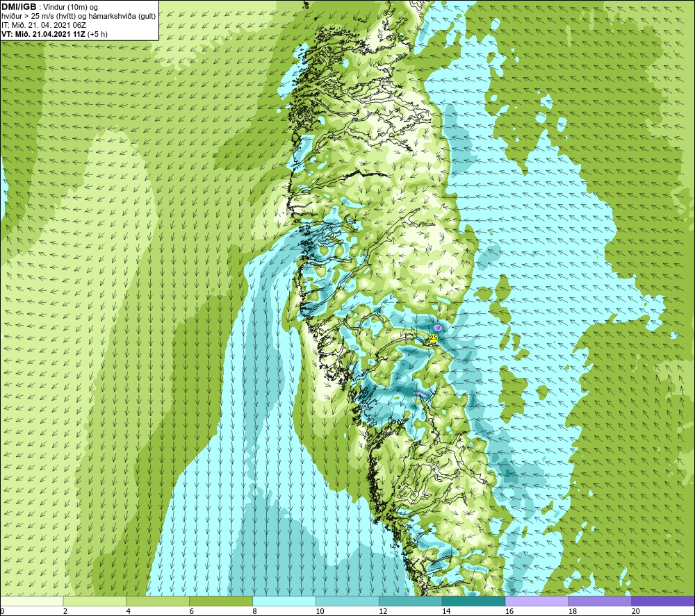This screenshot has width=695, height=616.
Task: Select the above 20 m/s legend swatch
Action: [x=664, y=601]
